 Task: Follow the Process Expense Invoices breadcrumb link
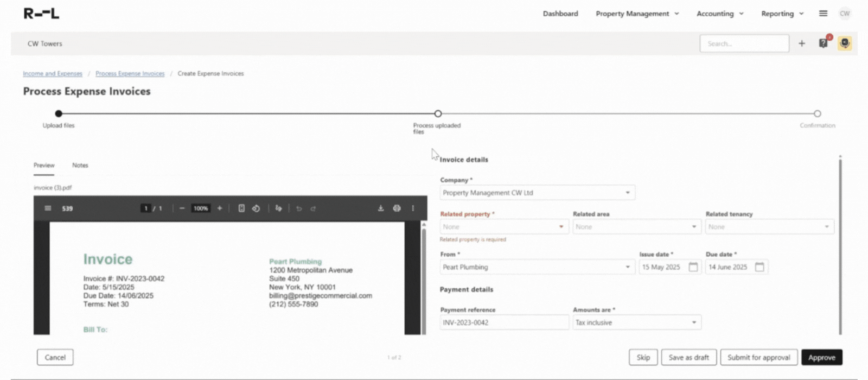(x=130, y=73)
